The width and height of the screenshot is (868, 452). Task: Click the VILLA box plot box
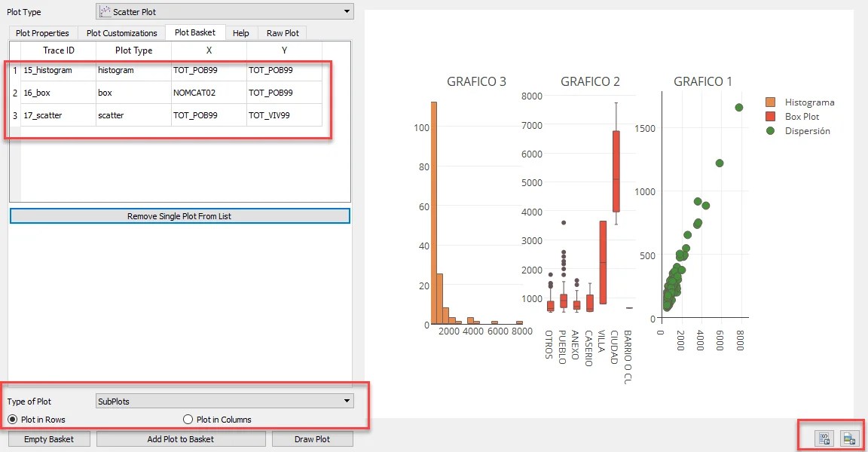click(603, 262)
